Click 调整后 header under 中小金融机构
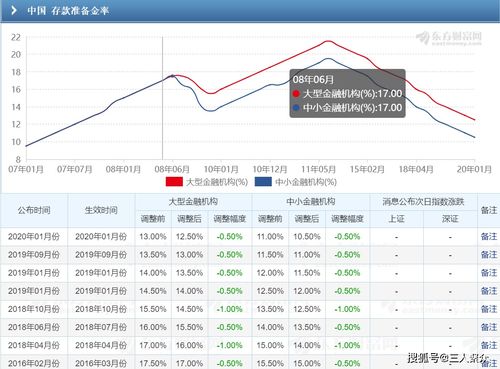Image resolution: width=500 pixels, height=369 pixels. click(307, 219)
